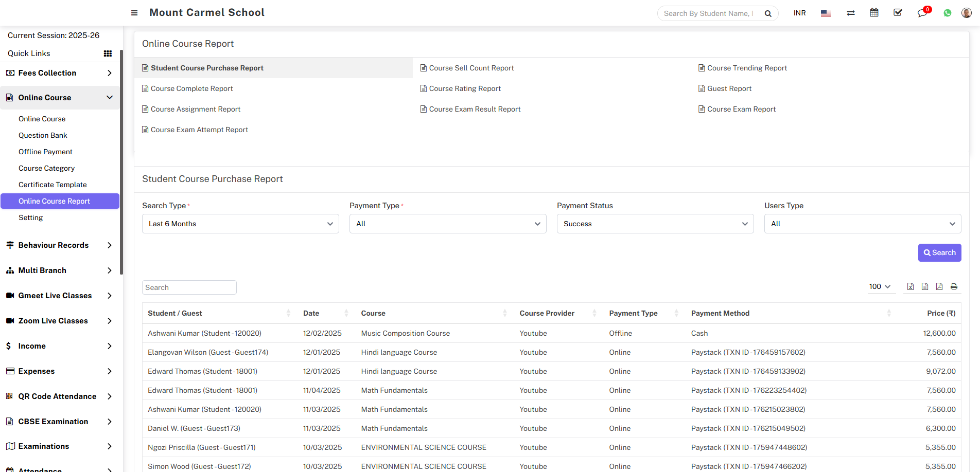This screenshot has height=472, width=980.
Task: Change rows per page from 100
Action: click(x=880, y=286)
